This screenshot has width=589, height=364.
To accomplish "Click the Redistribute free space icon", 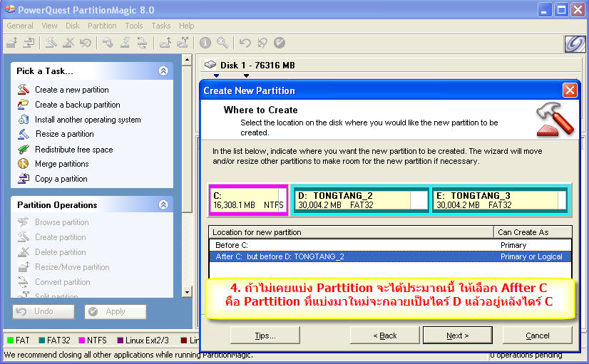I will click(x=24, y=150).
